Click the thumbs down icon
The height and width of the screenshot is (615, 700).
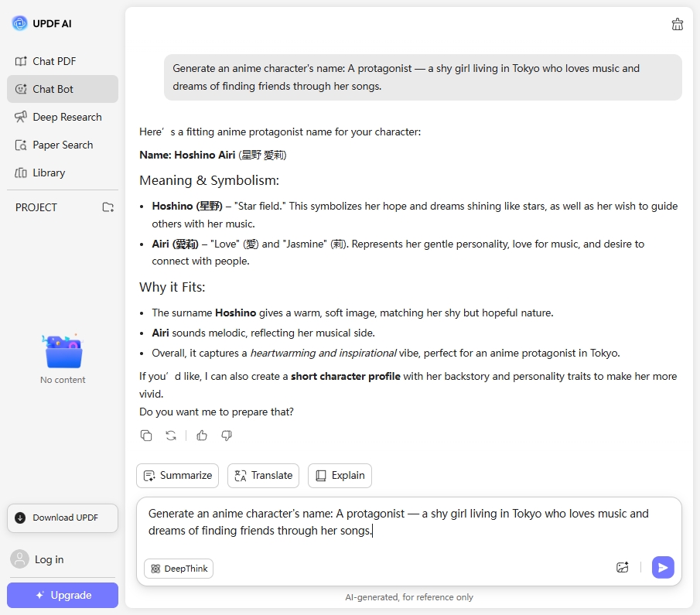pos(227,436)
